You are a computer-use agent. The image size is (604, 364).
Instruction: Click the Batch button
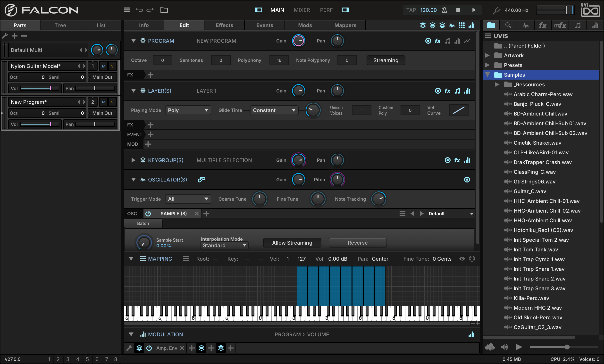(x=143, y=223)
